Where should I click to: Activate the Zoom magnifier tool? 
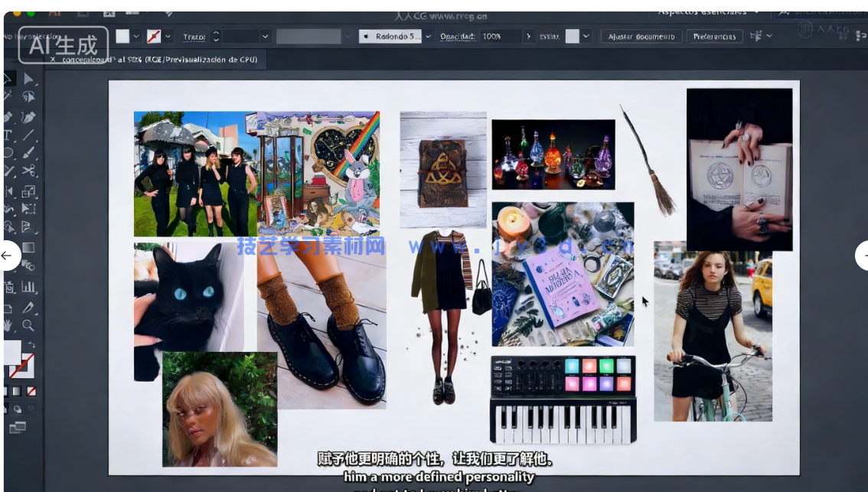[x=28, y=326]
